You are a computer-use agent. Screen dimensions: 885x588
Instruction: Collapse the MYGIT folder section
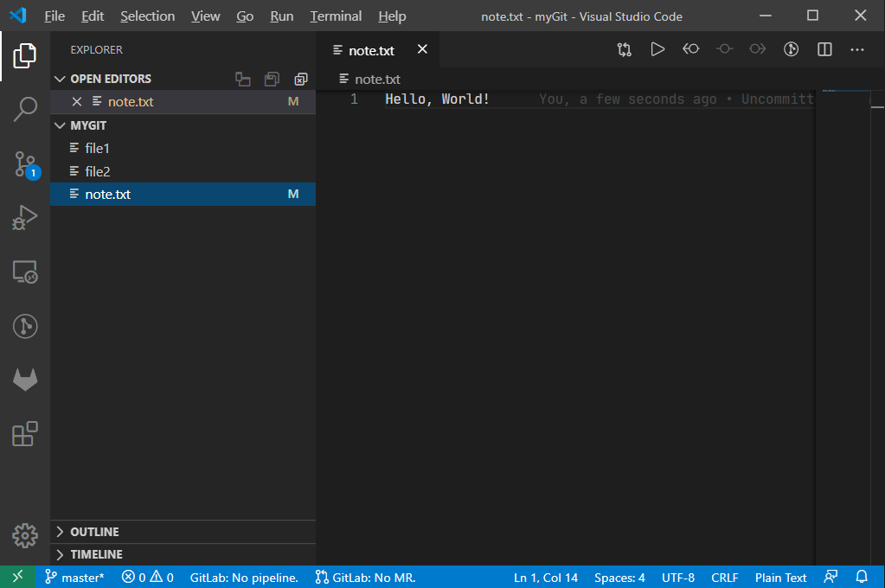tap(60, 125)
